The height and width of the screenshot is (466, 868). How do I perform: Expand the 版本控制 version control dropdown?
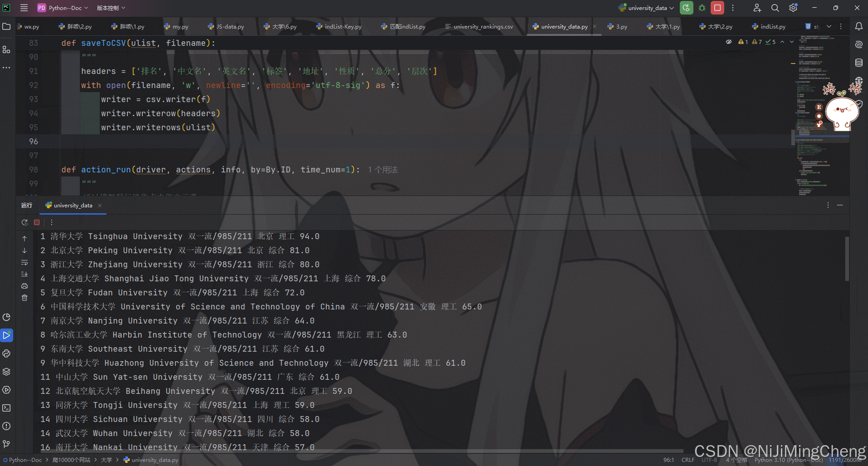(111, 8)
